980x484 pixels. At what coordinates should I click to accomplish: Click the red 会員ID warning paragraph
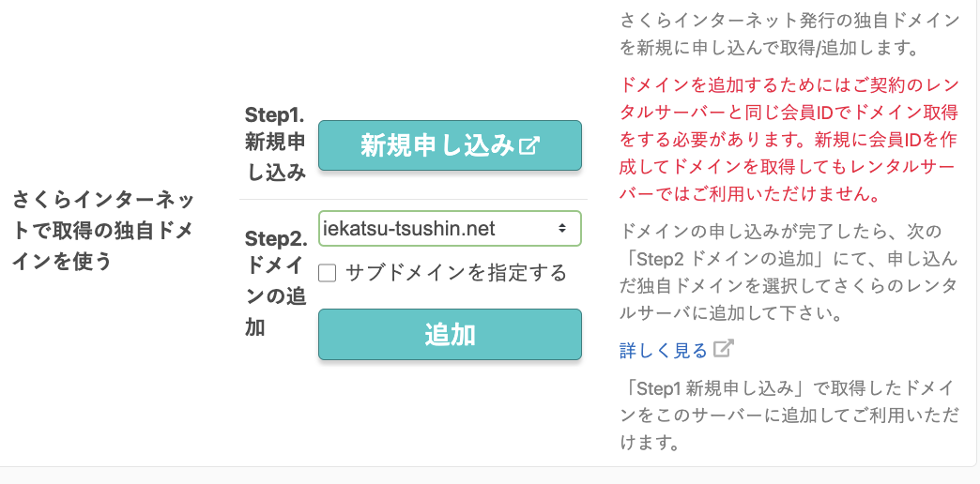tap(789, 139)
